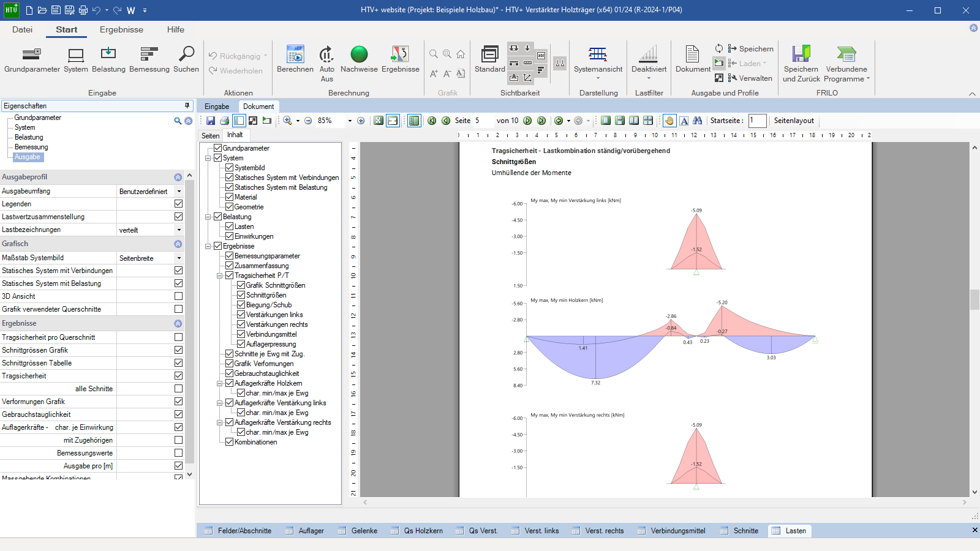
Task: Select Ausgabe in the Eigenschaften tree
Action: click(x=28, y=157)
